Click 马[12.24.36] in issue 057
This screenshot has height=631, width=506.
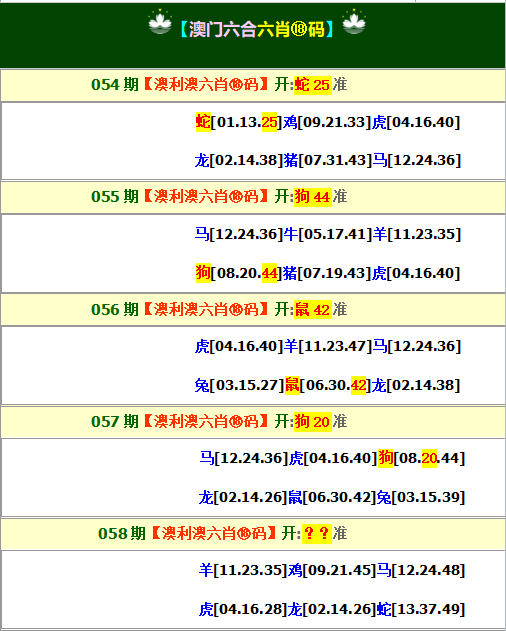point(244,458)
